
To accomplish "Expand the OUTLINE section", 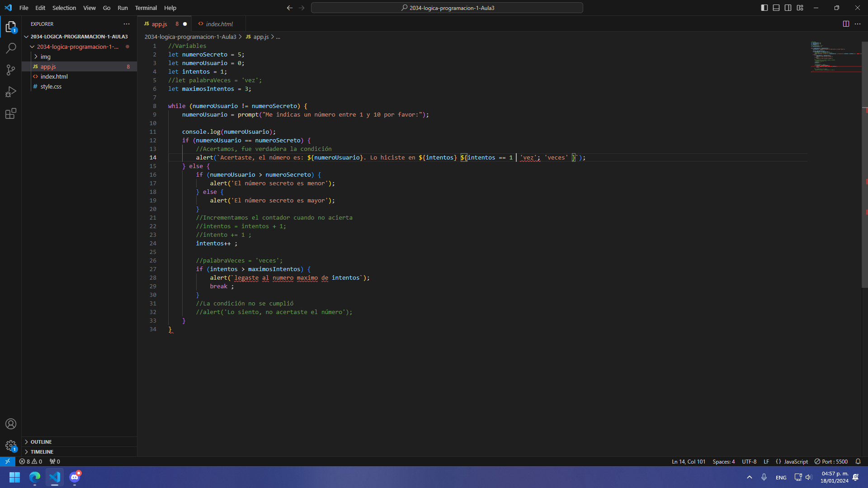I will (79, 442).
